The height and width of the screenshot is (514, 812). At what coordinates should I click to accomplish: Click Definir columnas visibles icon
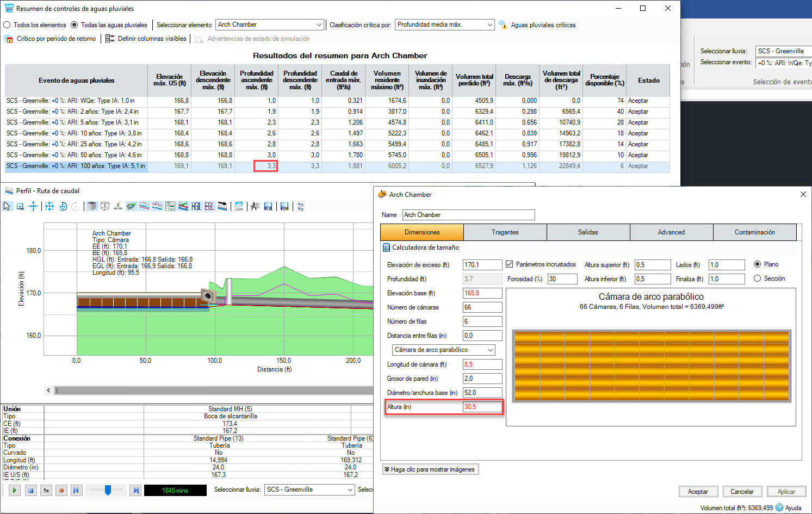coord(110,39)
